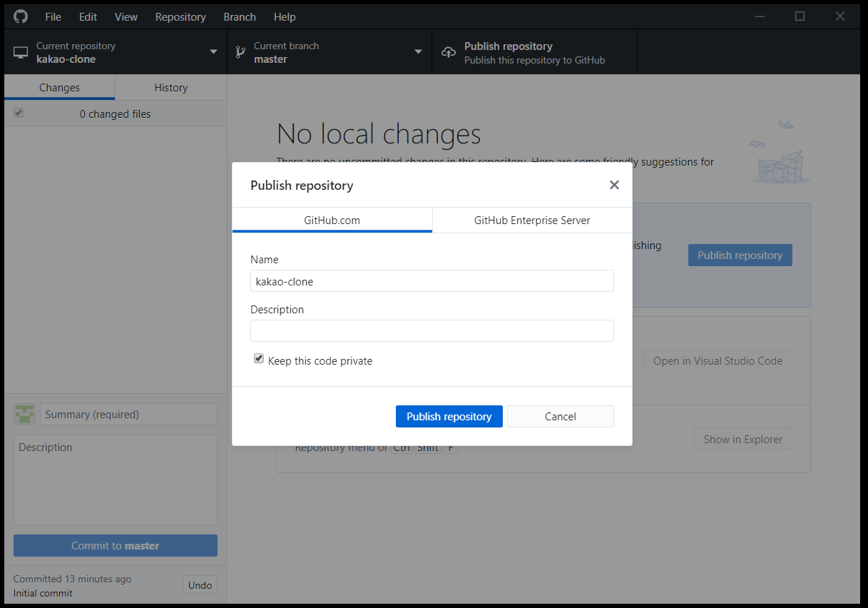Toggle the Keep this code private checkbox
This screenshot has width=868, height=608.
tap(259, 359)
